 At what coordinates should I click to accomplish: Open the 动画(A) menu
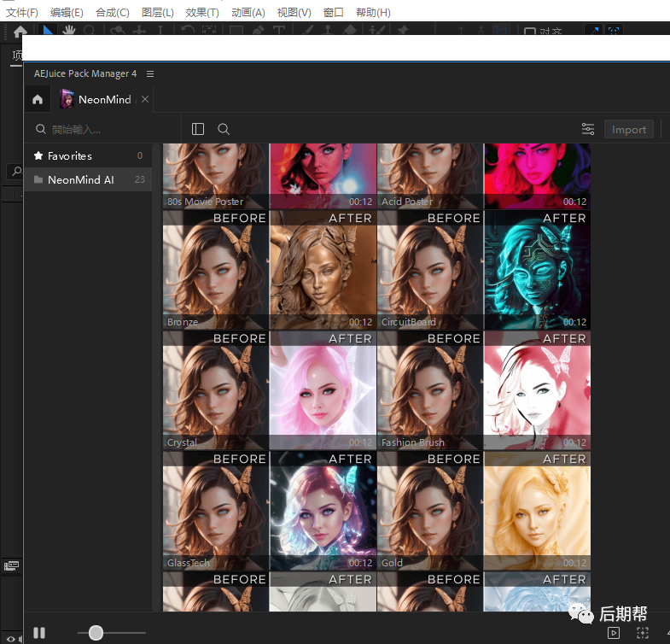(248, 13)
